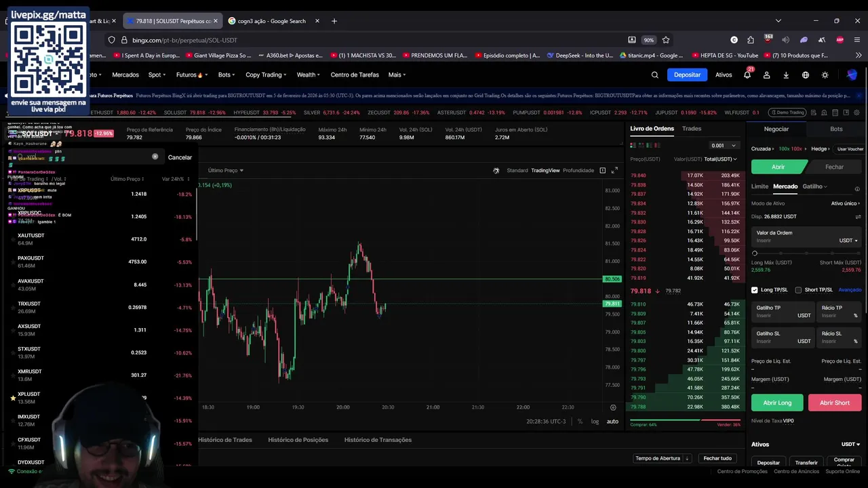868x488 pixels.
Task: Open the Último Preço chart dropdown
Action: (x=226, y=171)
